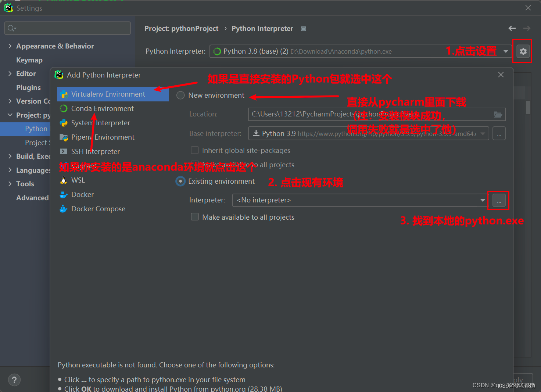This screenshot has height=392, width=541.
Task: Click the System Interpreter python icon
Action: 64,123
